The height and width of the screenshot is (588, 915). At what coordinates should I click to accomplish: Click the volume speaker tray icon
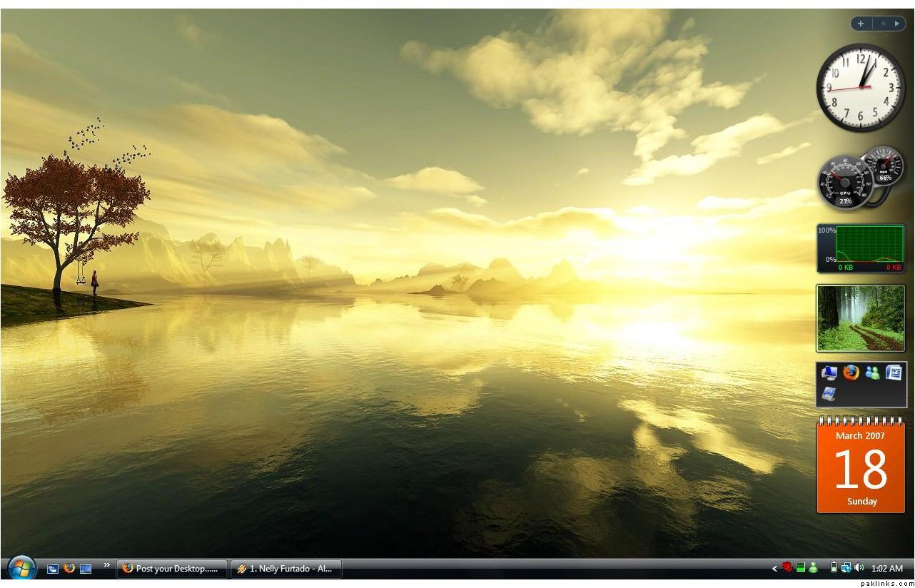point(859,568)
